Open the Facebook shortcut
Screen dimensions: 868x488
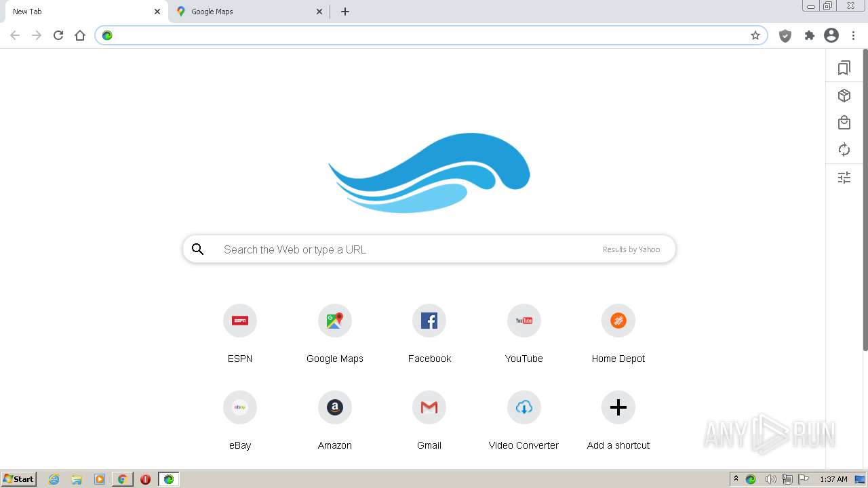[x=429, y=321]
